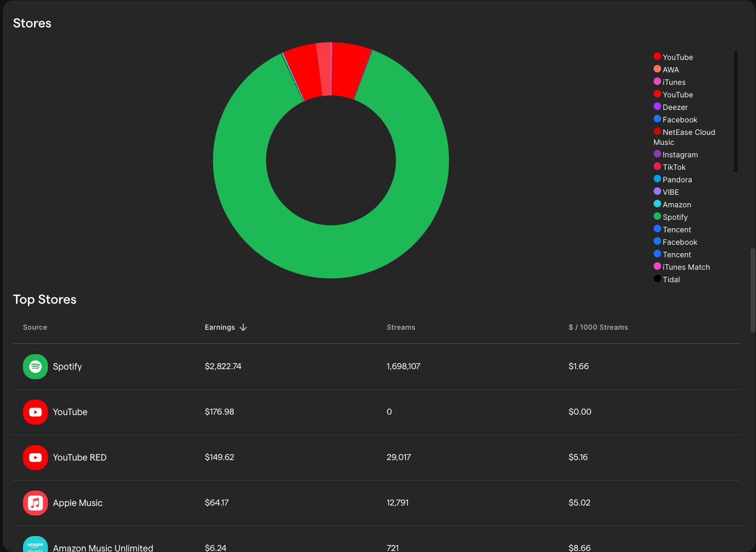Toggle the VIBE legend entry
Screen dimensions: 756x552
click(666, 192)
